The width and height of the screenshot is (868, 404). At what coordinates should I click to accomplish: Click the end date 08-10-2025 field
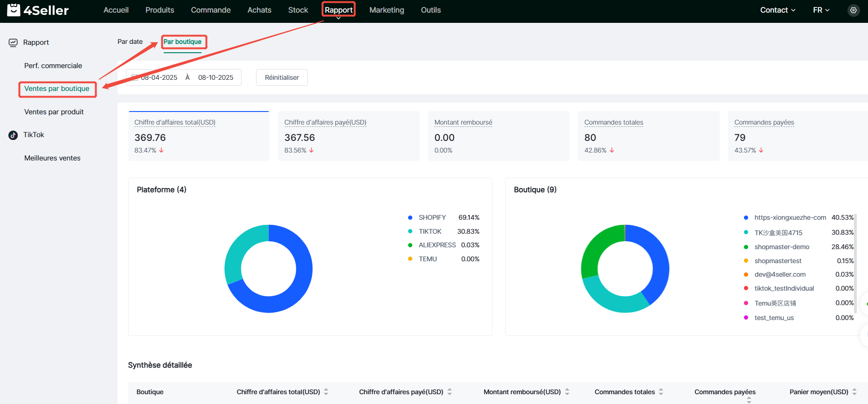(x=215, y=77)
